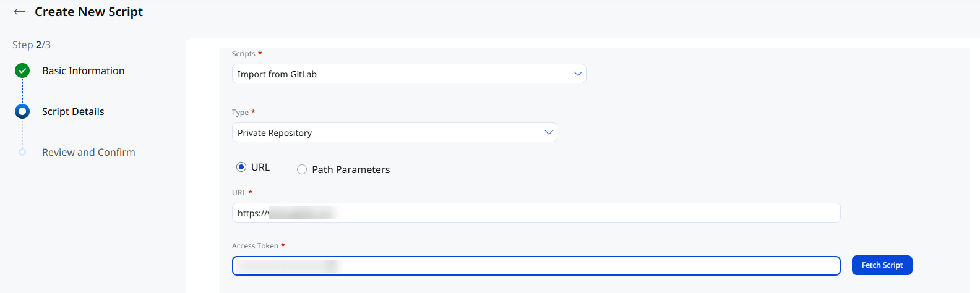Click the Review and Confirm step dot

(22, 152)
